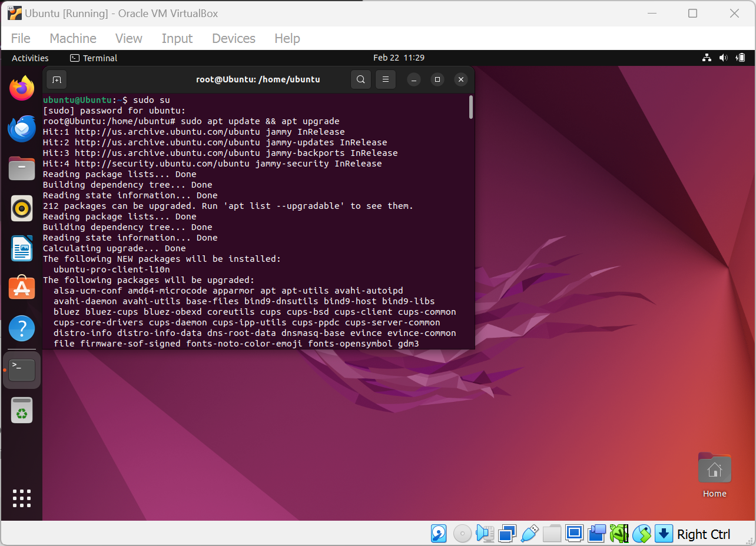
Task: Open the Help question mark icon
Action: tap(22, 328)
